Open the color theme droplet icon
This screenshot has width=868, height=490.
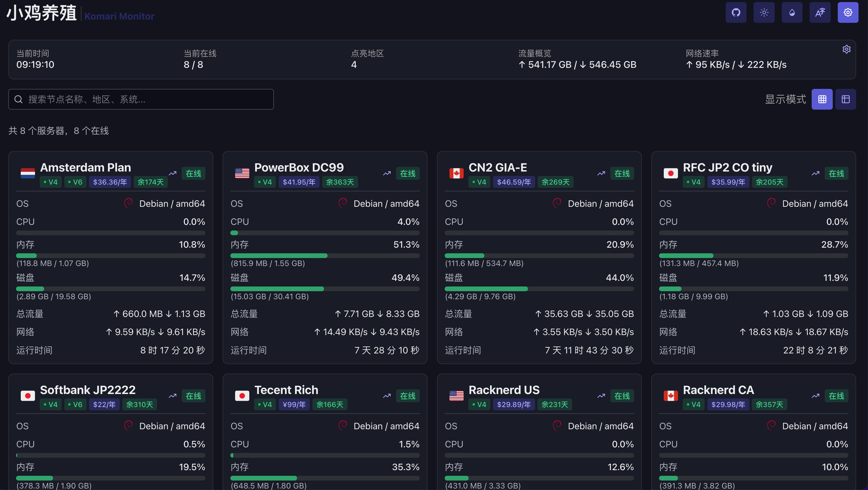click(792, 12)
